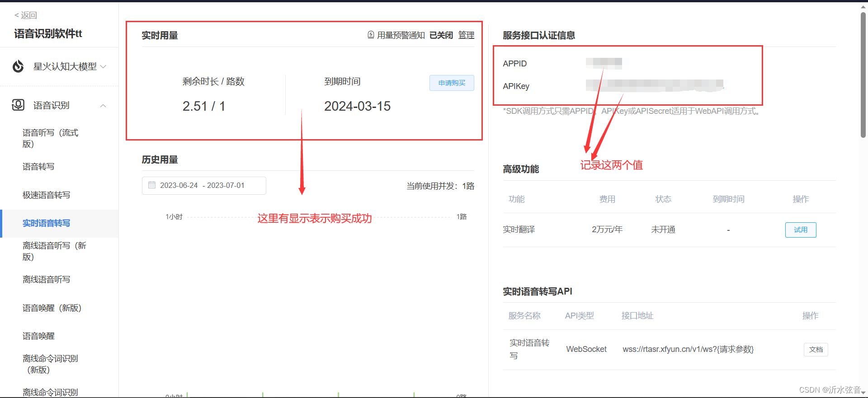Click the 2024-03-15 expiry date value
This screenshot has height=398, width=868.
[357, 106]
